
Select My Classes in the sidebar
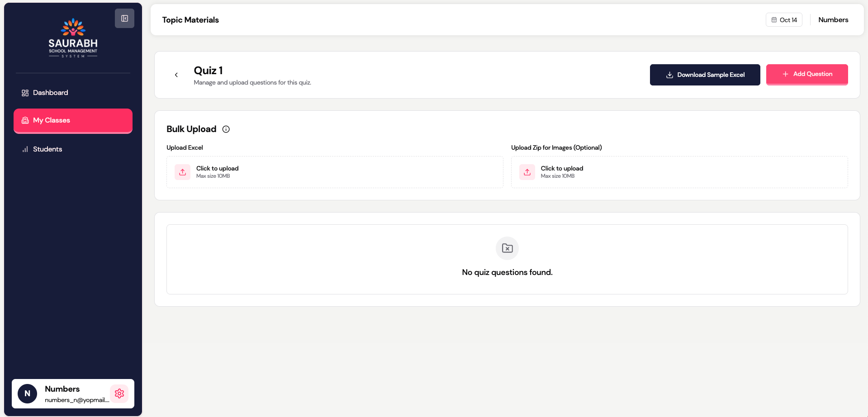point(73,120)
